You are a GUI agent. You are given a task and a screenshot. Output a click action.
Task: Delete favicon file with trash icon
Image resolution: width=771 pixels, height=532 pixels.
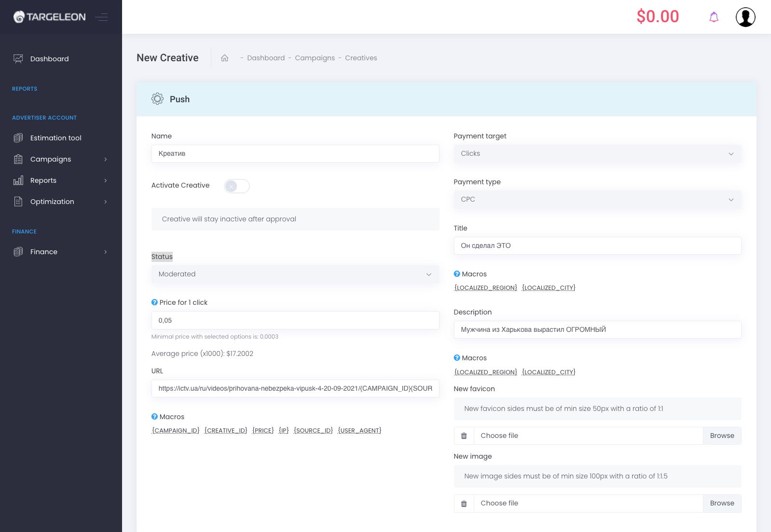(x=464, y=436)
